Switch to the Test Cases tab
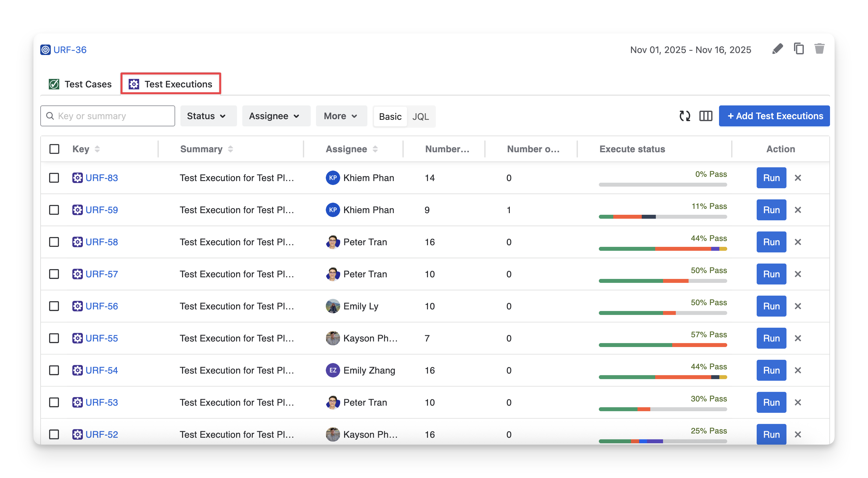The width and height of the screenshot is (868, 478). (x=81, y=84)
